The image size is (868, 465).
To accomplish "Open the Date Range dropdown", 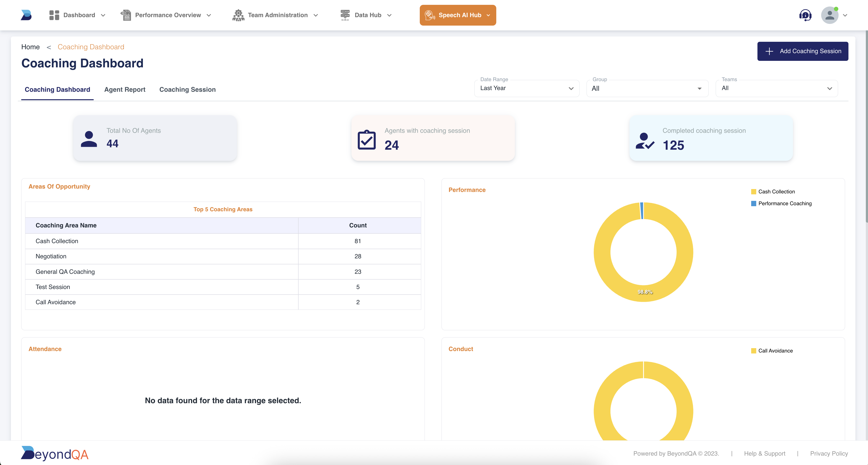I will (x=526, y=88).
